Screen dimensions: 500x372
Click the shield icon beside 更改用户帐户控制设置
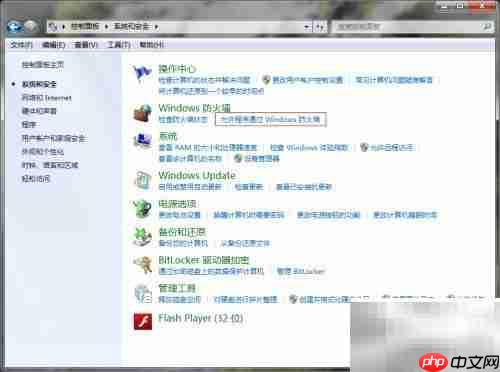[x=266, y=80]
